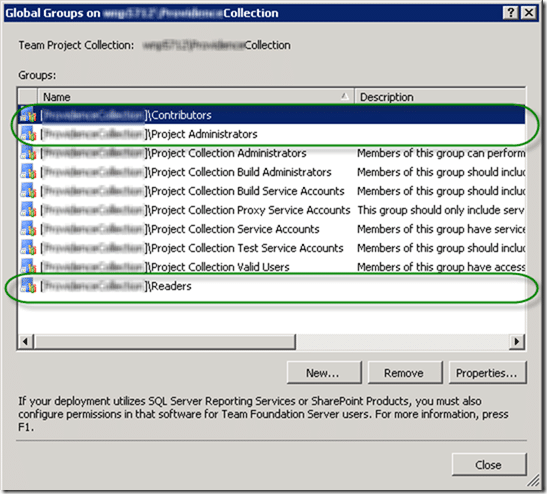Click the sort arrow in Name header
The image size is (547, 494).
[x=344, y=96]
